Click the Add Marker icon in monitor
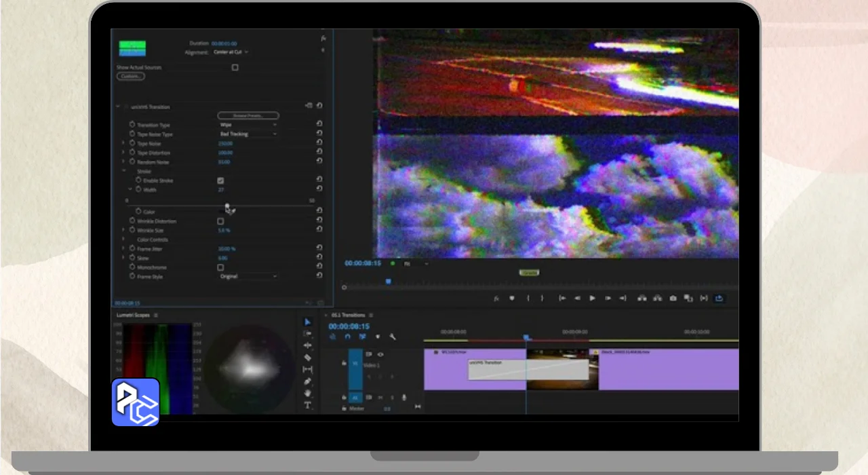The height and width of the screenshot is (475, 868). coord(512,298)
